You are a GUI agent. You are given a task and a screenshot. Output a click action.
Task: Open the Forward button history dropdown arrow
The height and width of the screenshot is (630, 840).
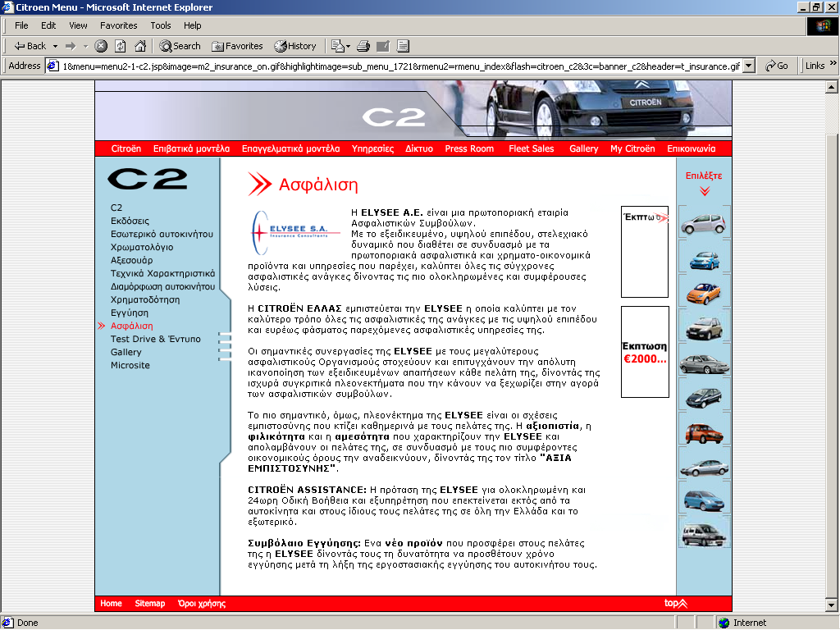pos(85,46)
